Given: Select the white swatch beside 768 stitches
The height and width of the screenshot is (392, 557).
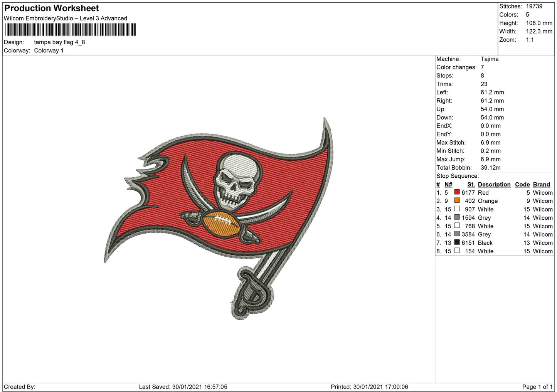Looking at the screenshot, I should pyautogui.click(x=457, y=225).
